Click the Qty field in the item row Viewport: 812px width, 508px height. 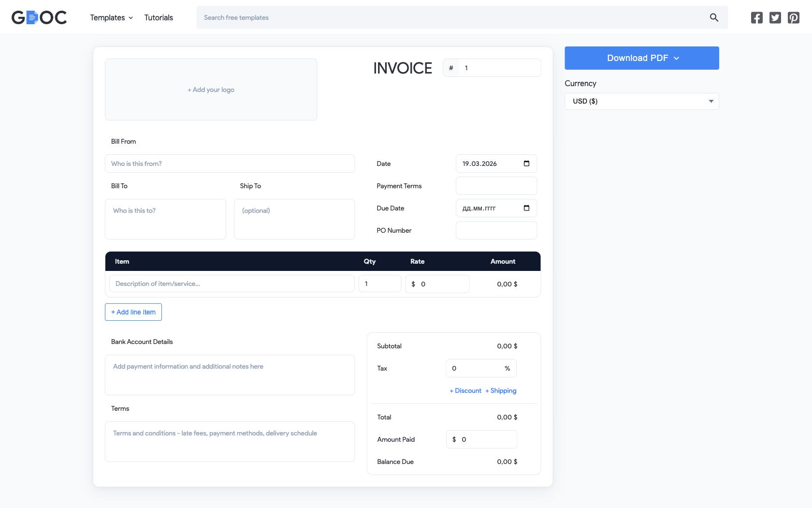379,284
